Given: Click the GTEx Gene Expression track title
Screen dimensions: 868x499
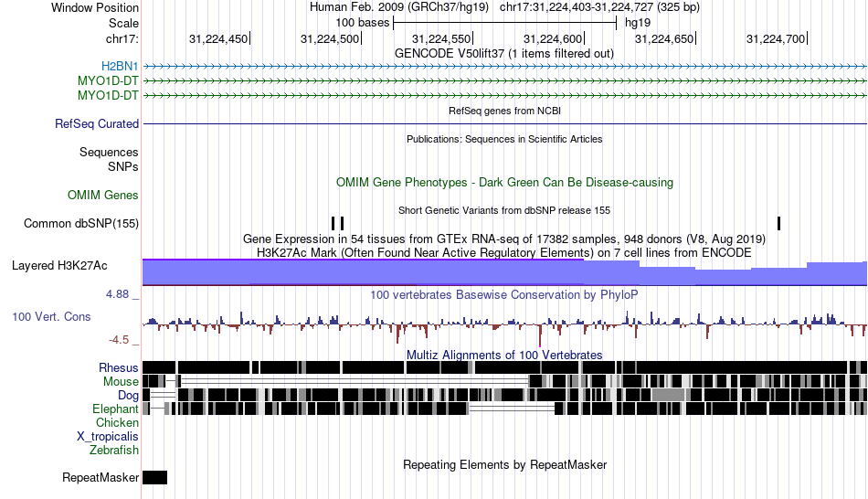Looking at the screenshot, I should [x=504, y=239].
